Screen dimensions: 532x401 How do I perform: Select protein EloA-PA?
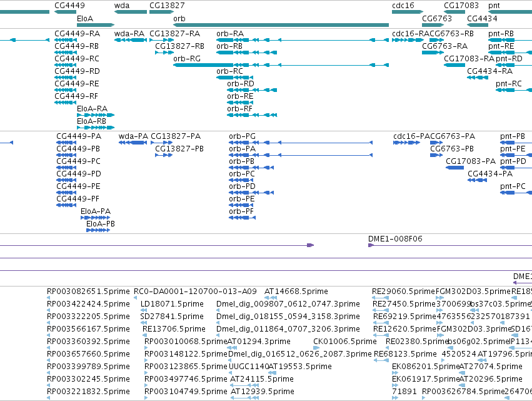96,218
